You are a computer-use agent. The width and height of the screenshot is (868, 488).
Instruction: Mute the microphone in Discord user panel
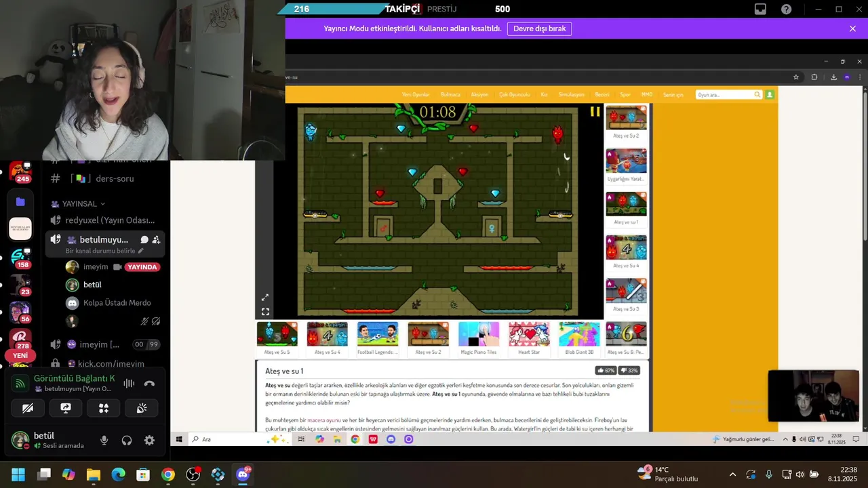pyautogui.click(x=104, y=441)
